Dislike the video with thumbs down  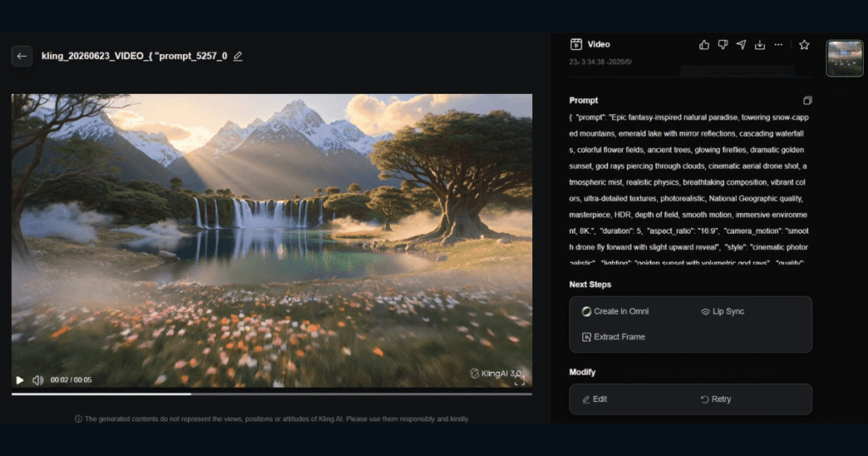tap(722, 45)
